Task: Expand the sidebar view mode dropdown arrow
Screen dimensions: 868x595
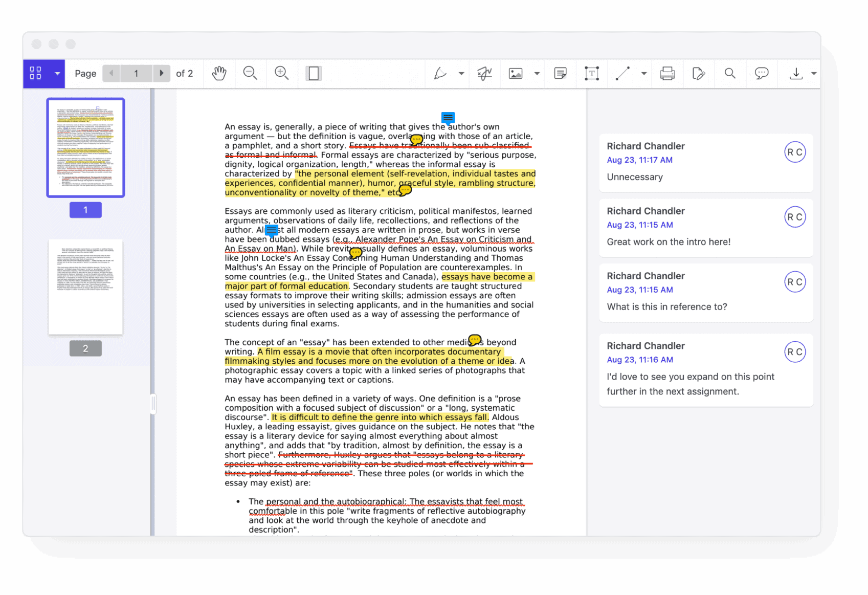Action: tap(57, 73)
